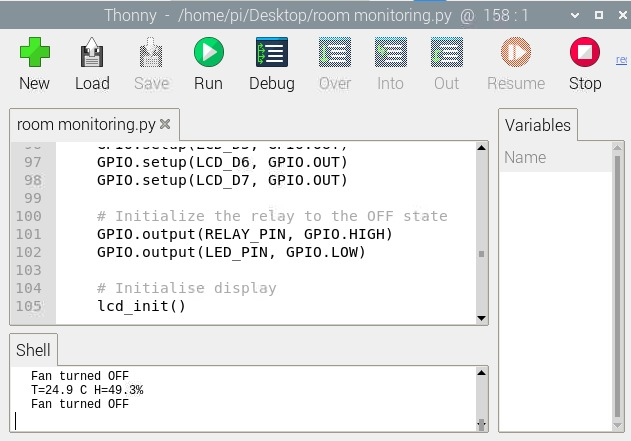Image resolution: width=631 pixels, height=441 pixels.
Task: Click the editor scrollbar thumb
Action: (481, 254)
